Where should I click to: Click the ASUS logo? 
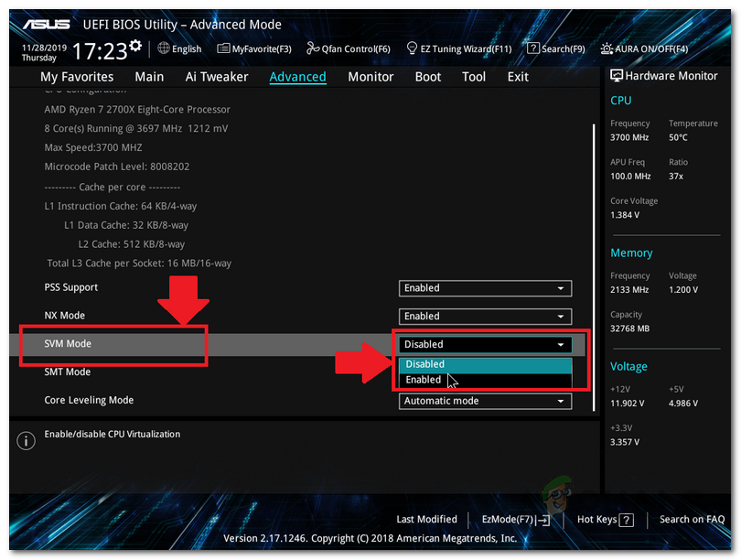47,24
